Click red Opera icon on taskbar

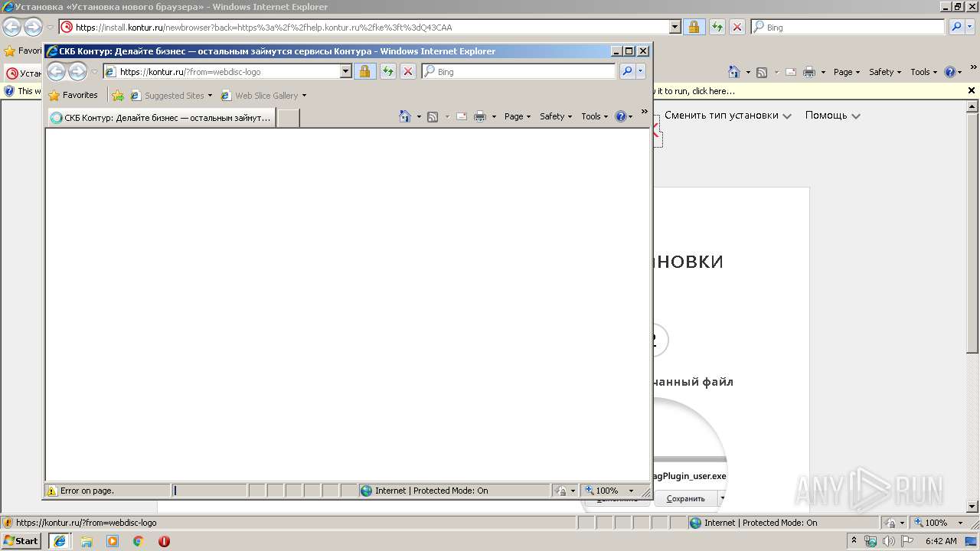pos(164,541)
